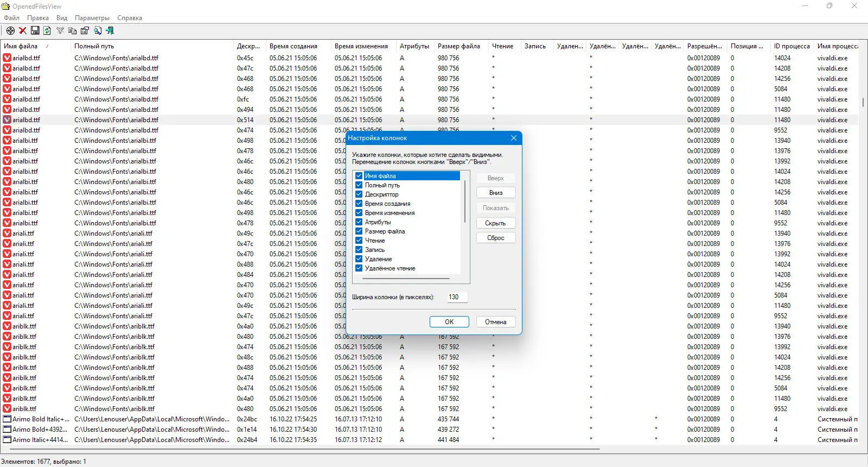Open the Справка menu
This screenshot has width=868, height=467.
[130, 18]
